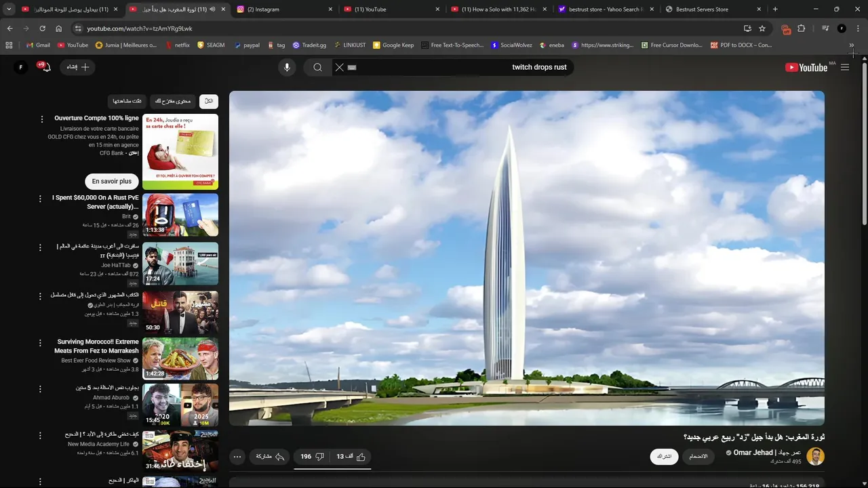Click the browser back arrow
Screen dimensions: 868x488
[x=9, y=28]
